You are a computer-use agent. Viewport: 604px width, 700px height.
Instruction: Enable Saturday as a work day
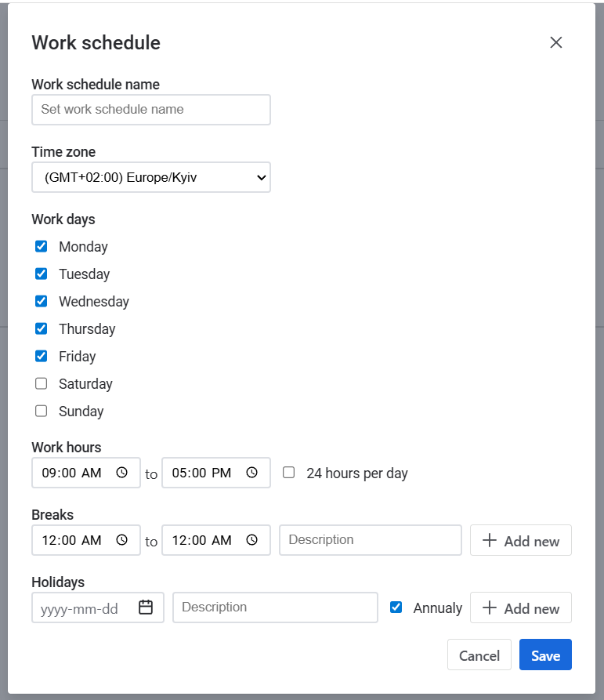coord(42,383)
